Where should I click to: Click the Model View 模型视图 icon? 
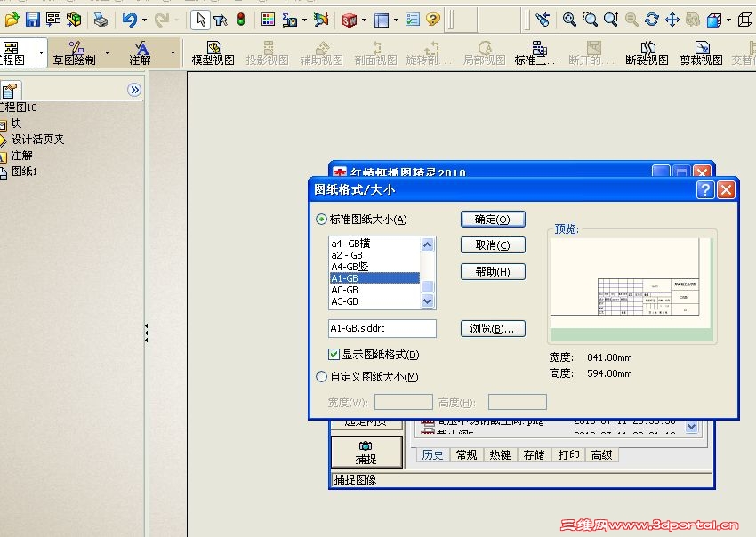tap(213, 53)
